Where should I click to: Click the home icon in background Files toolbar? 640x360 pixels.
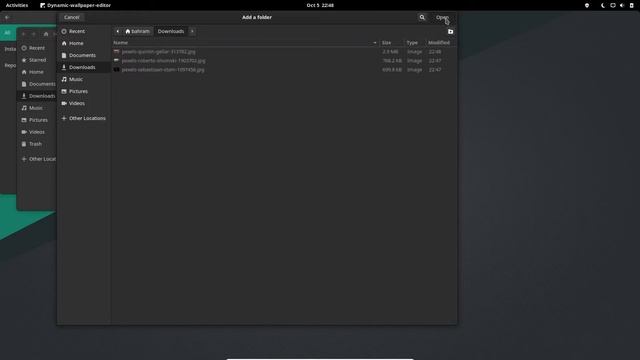point(46,34)
